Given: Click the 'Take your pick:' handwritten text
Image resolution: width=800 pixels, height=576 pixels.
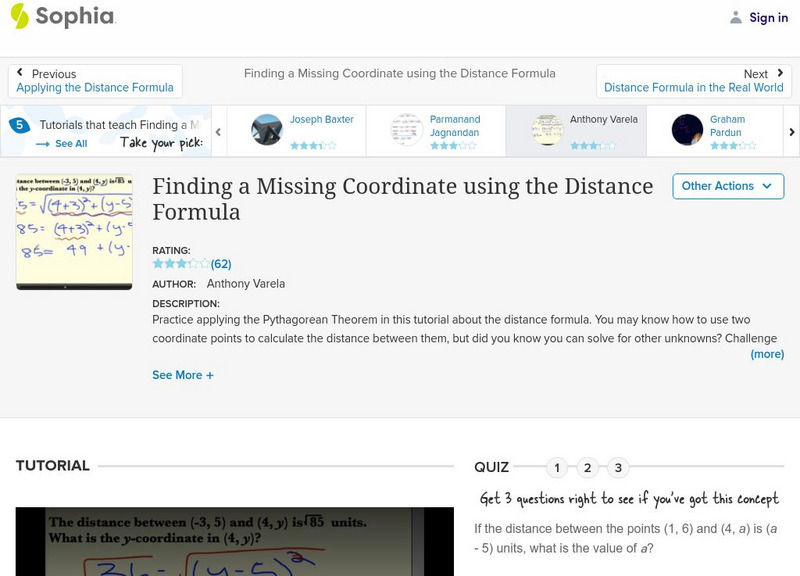Looking at the screenshot, I should point(162,143).
